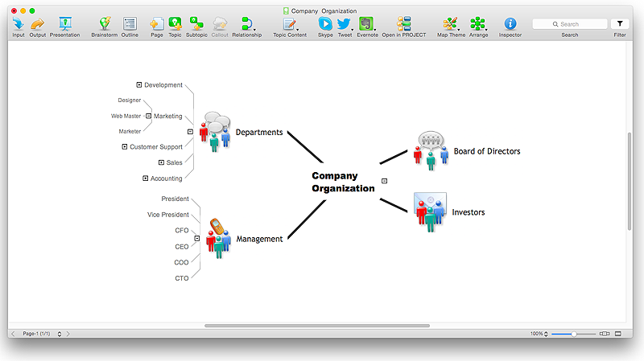
Task: Click the Callout toolbar icon
Action: pos(220,24)
